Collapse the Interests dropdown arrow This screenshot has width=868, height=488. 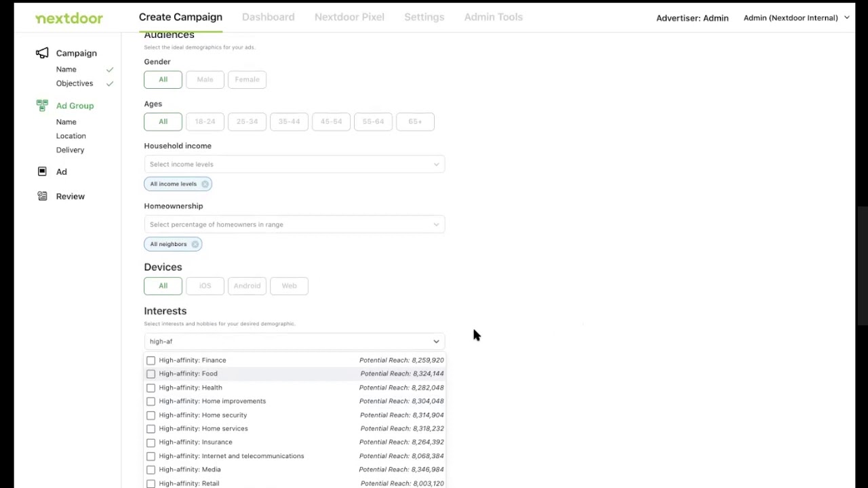(436, 342)
